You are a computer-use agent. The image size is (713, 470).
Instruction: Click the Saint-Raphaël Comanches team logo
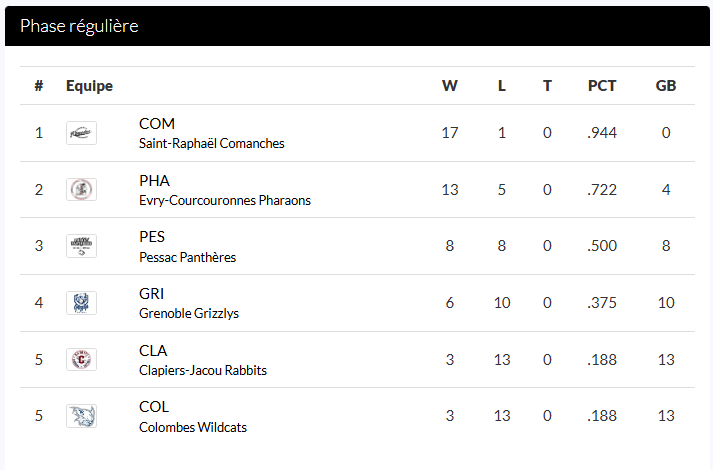tap(81, 133)
